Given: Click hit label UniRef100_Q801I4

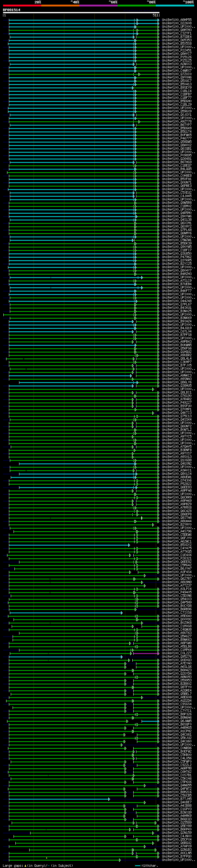Looking at the screenshot, I should pos(177,474).
